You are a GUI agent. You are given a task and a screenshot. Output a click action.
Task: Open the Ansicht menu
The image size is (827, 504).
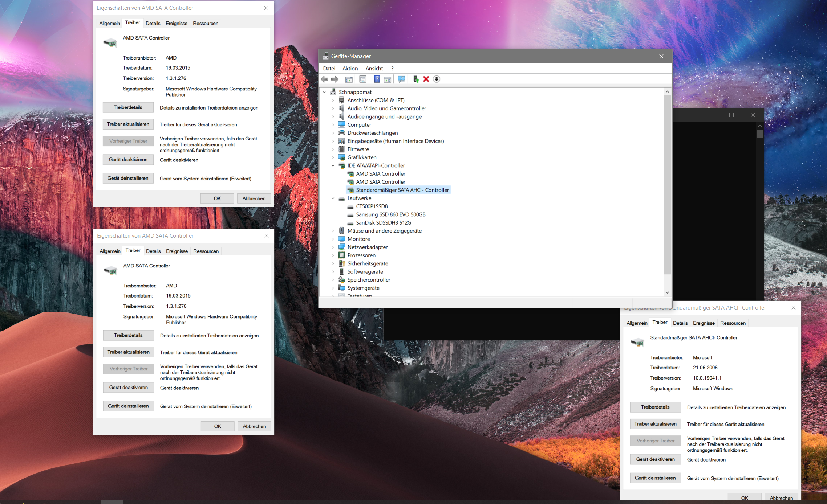374,69
